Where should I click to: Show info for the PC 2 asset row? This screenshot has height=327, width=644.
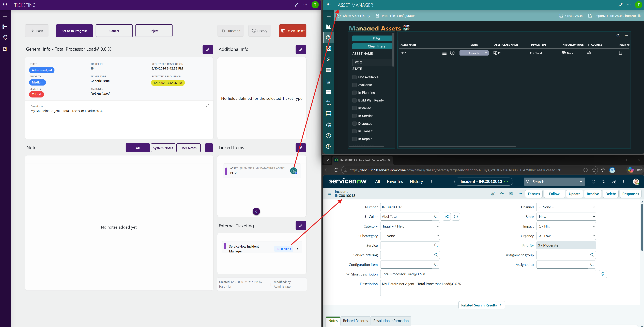pos(452,53)
